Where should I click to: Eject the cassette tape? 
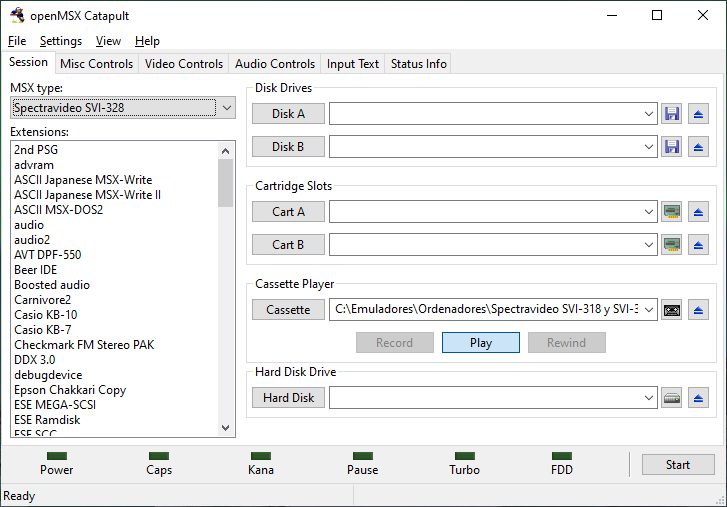[698, 310]
